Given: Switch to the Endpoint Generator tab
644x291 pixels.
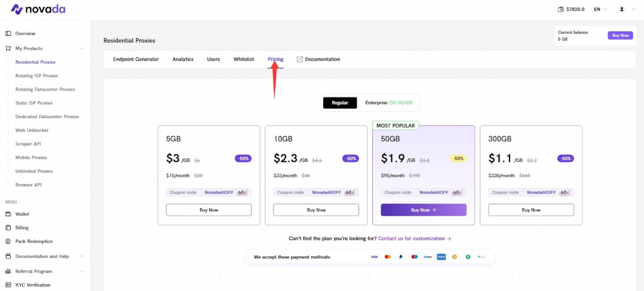Looking at the screenshot, I should click(x=136, y=59).
